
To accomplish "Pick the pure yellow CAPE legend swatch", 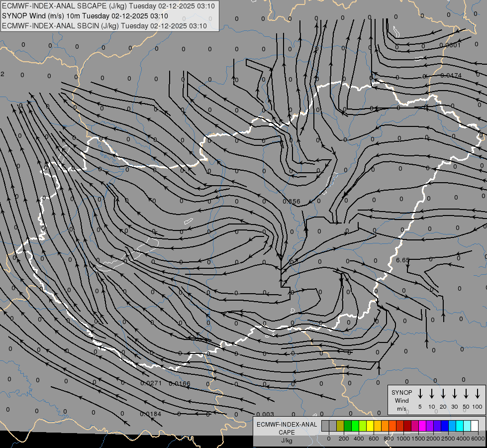I will (x=370, y=426).
